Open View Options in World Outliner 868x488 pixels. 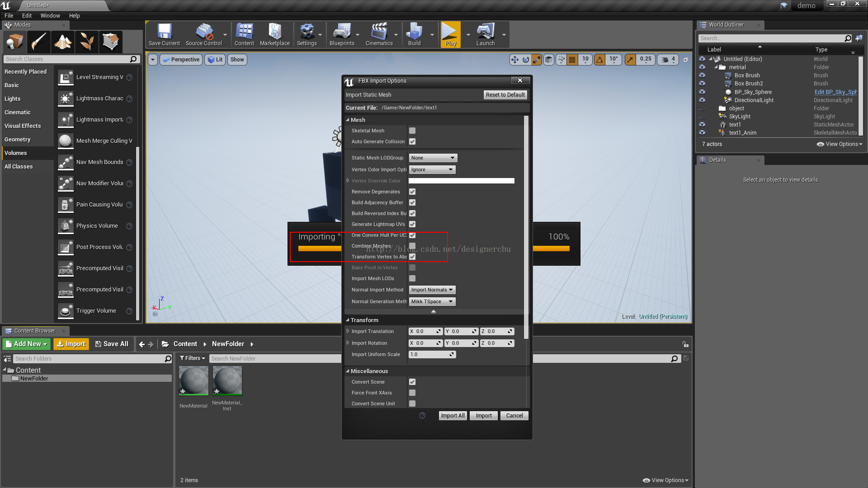[840, 144]
